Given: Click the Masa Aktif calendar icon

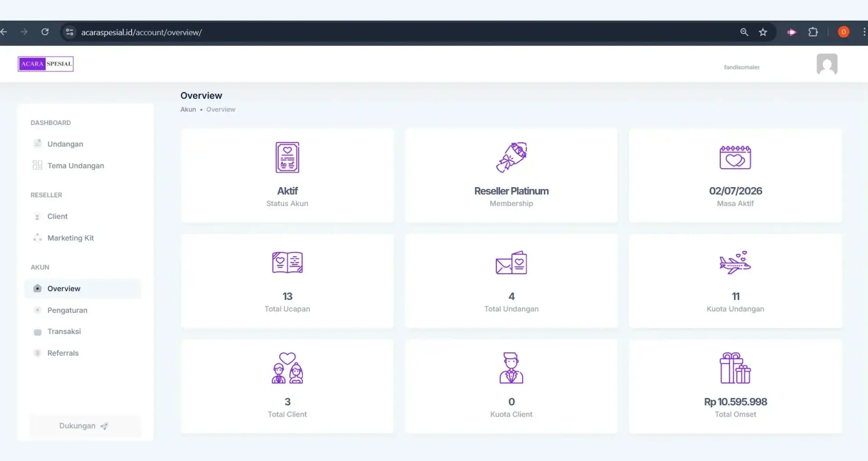Looking at the screenshot, I should [735, 157].
